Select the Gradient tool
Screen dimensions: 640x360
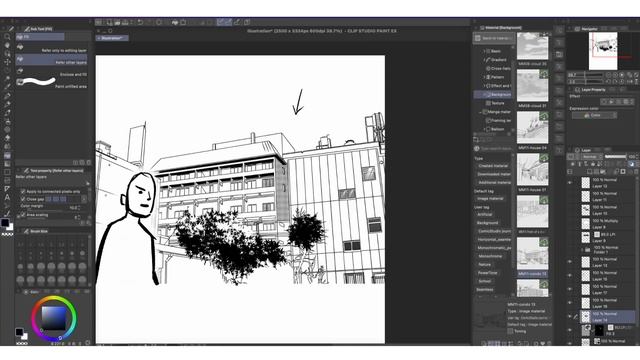pyautogui.click(x=7, y=164)
